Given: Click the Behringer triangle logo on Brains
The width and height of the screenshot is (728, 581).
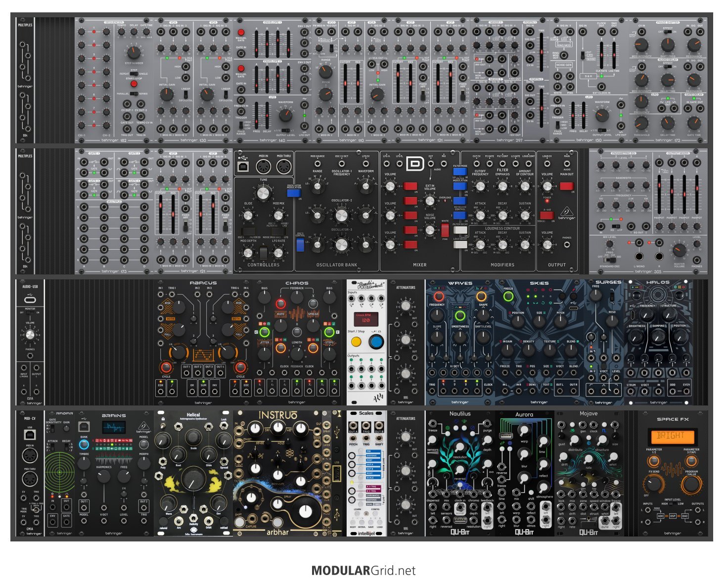Looking at the screenshot, I should pyautogui.click(x=143, y=425).
